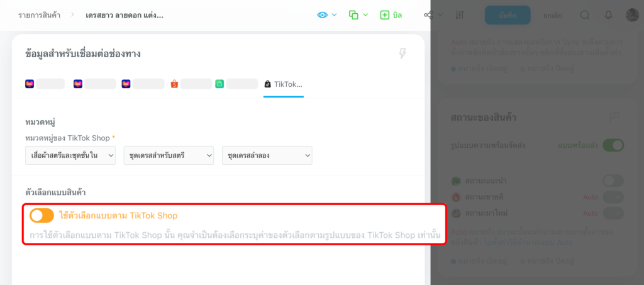The image size is (644, 285).
Task: Toggle the สถานะแนะนำ recommended status switch
Action: pos(613,181)
